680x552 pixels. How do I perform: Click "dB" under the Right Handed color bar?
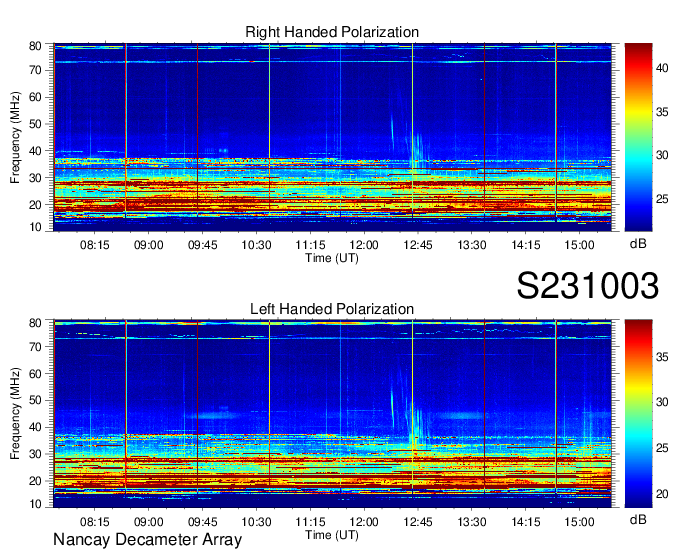638,244
